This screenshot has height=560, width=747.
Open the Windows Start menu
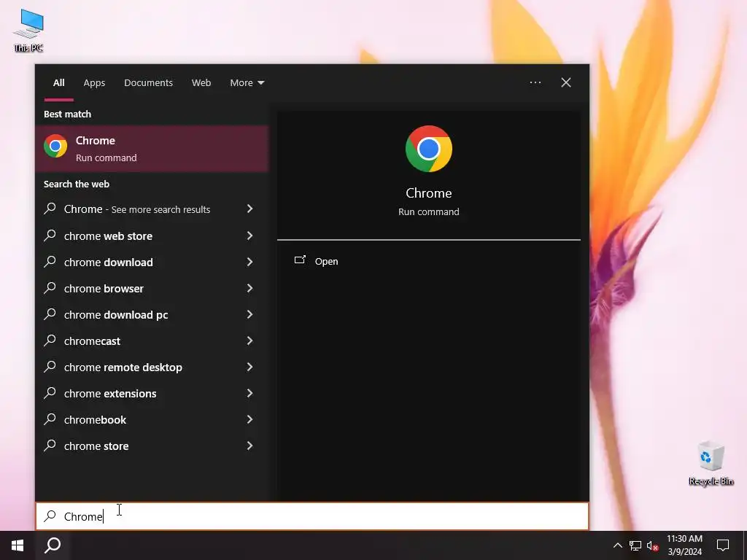click(18, 545)
